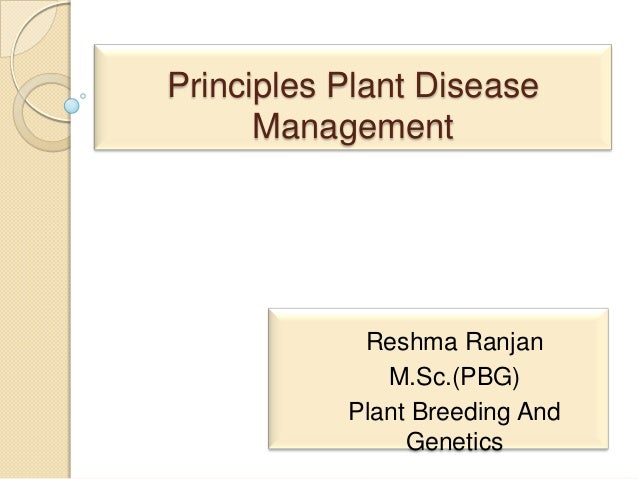Click the word Management in the title
Viewport: 638px width, 479px height.
pos(353,127)
